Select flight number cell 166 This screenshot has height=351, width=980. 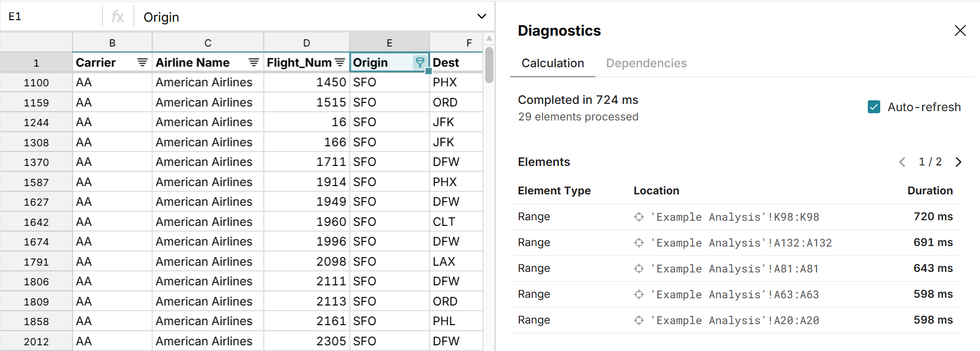click(x=307, y=142)
